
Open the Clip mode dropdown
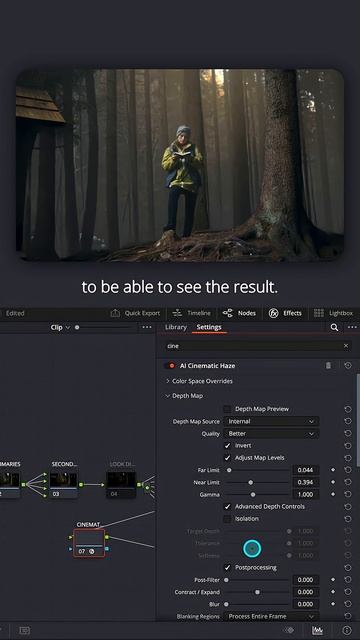[x=60, y=327]
